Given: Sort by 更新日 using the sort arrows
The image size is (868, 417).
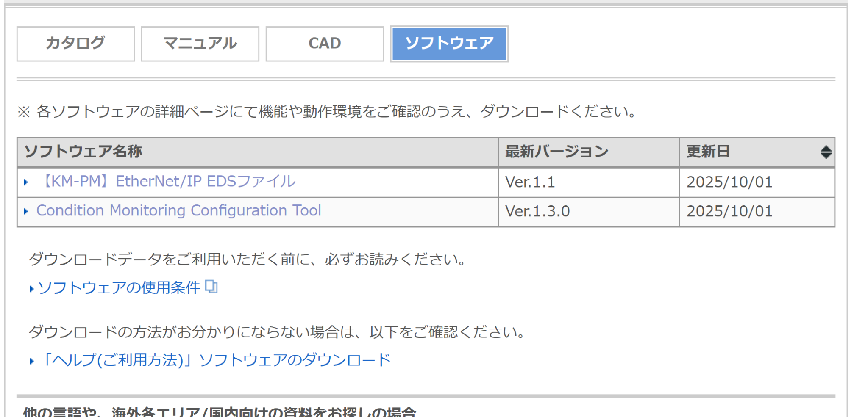Looking at the screenshot, I should point(826,152).
